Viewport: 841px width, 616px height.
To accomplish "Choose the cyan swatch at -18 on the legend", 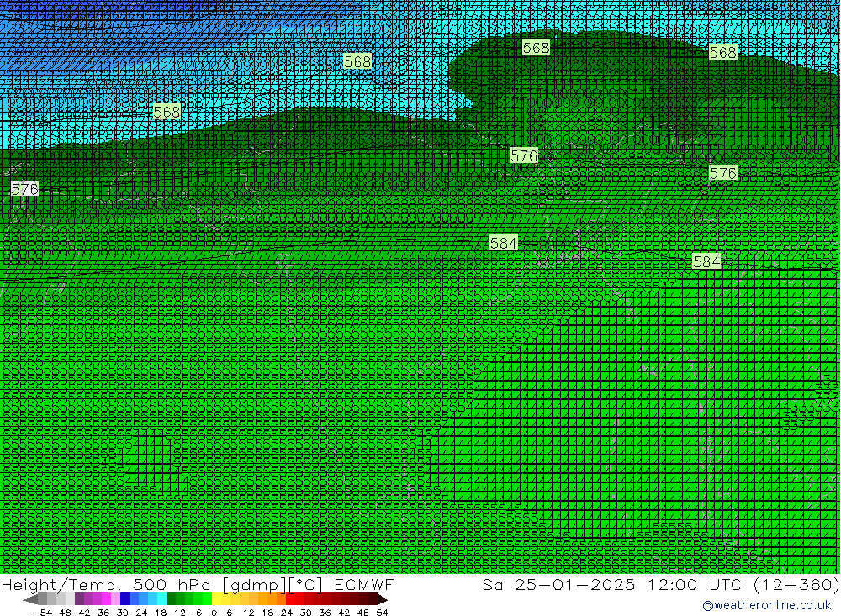I will pyautogui.click(x=161, y=599).
